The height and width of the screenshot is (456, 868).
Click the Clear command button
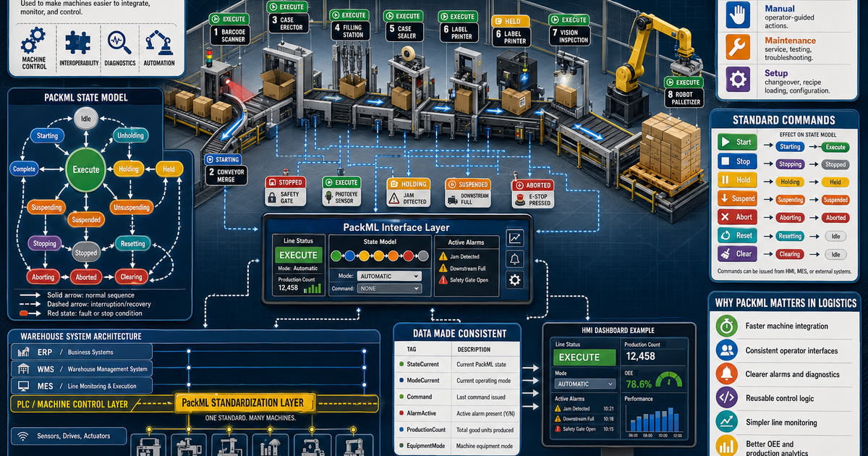737,254
